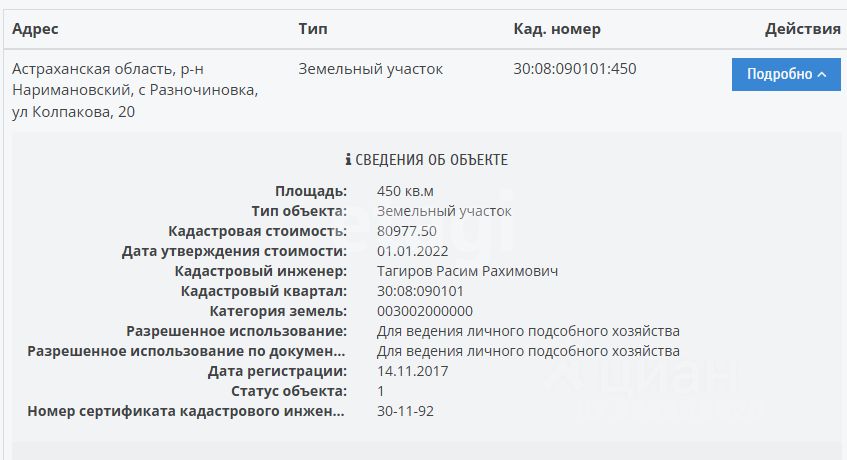Viewport: 847px width, 460px height.
Task: Click the address text for ул Колпакова, 20
Action: [x=73, y=112]
